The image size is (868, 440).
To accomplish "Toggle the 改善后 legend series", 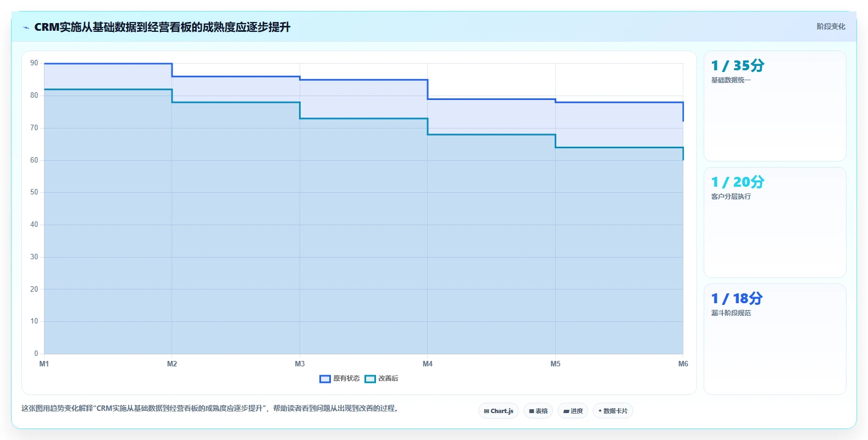I will click(382, 378).
